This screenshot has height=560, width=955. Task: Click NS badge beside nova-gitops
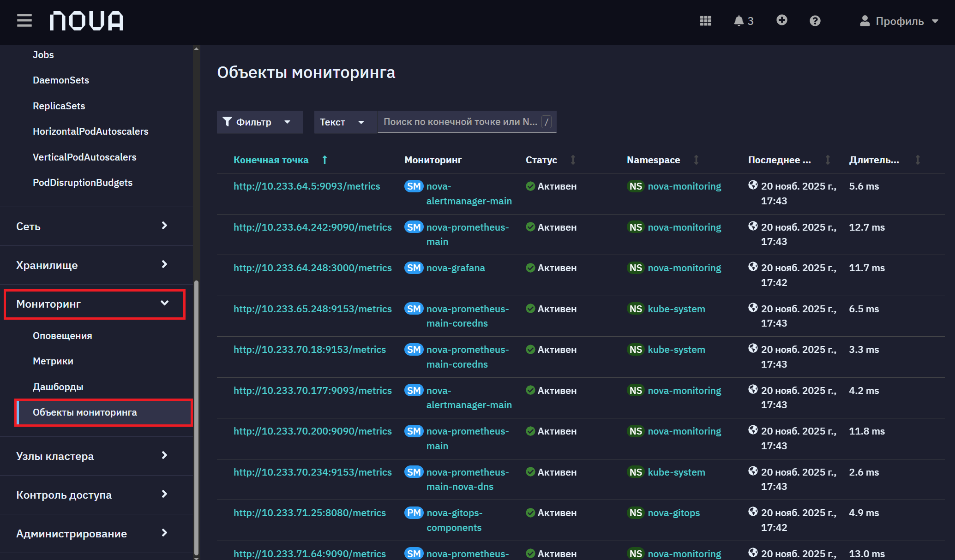(x=636, y=513)
